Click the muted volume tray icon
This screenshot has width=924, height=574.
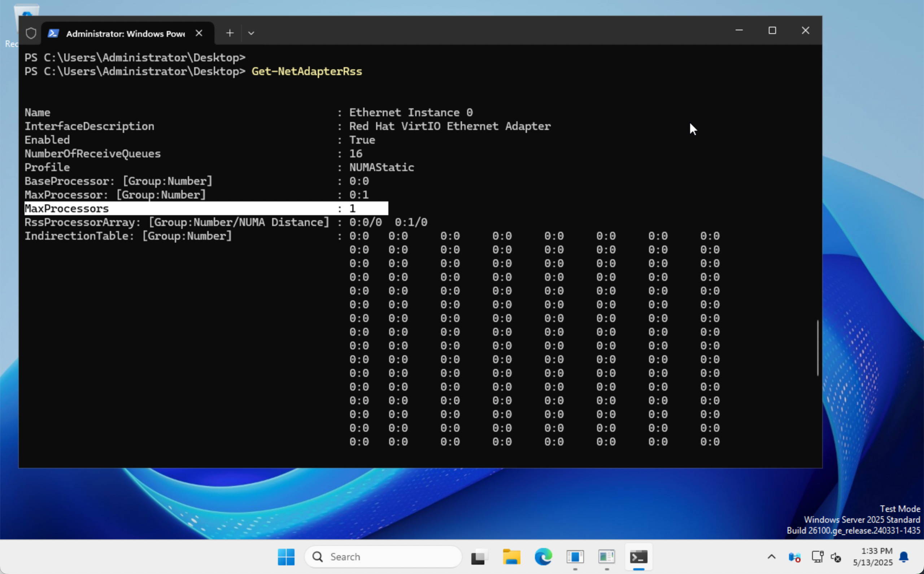point(836,557)
